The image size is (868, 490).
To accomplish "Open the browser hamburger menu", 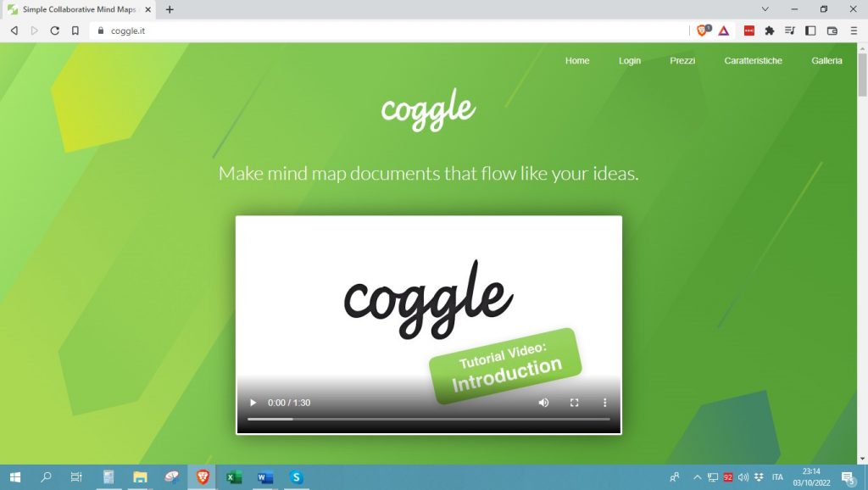I will 854,31.
